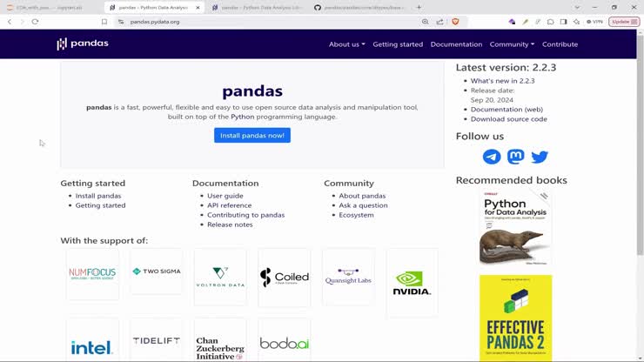Toggle the Brave VPN button
Image resolution: width=644 pixels, height=362 pixels.
(x=594, y=21)
